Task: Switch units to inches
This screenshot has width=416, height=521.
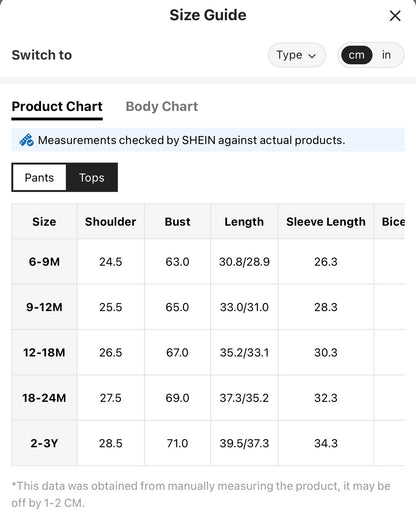Action: [x=386, y=55]
